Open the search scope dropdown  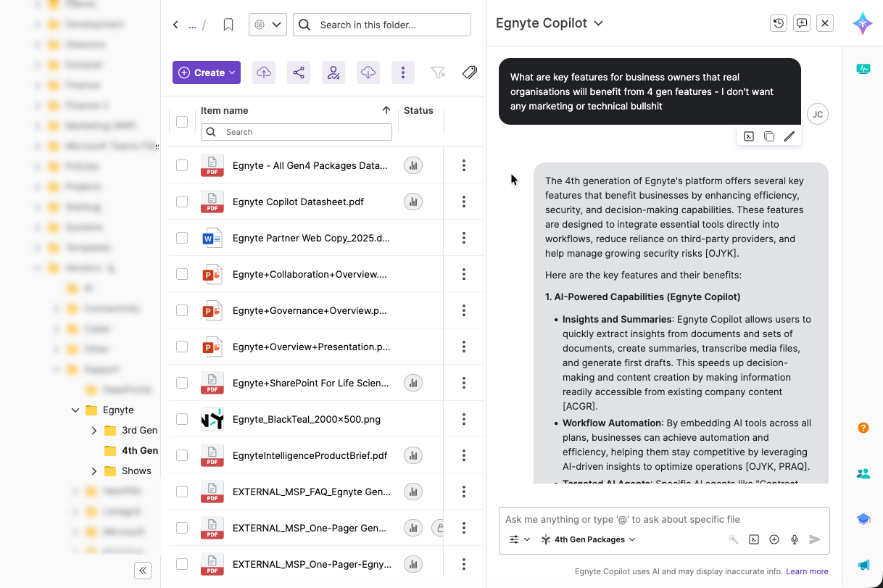[268, 25]
